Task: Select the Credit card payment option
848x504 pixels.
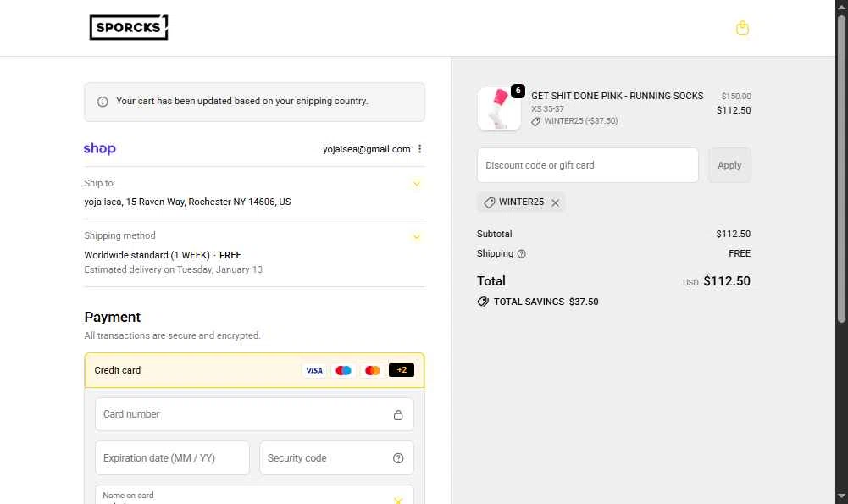Action: [x=254, y=370]
